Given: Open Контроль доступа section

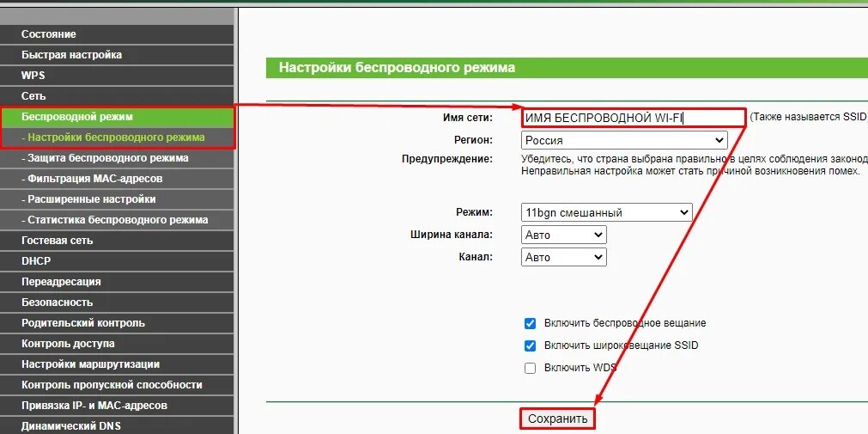Looking at the screenshot, I should tap(117, 344).
